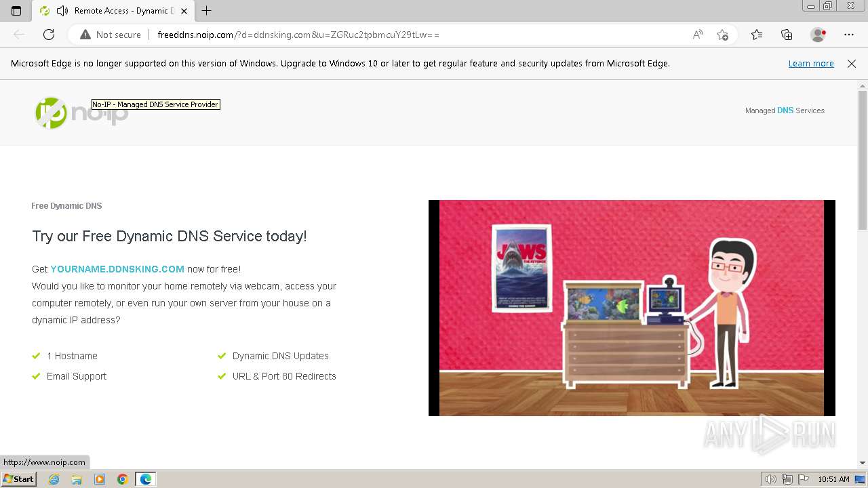Open the Favorites list

coord(757,35)
